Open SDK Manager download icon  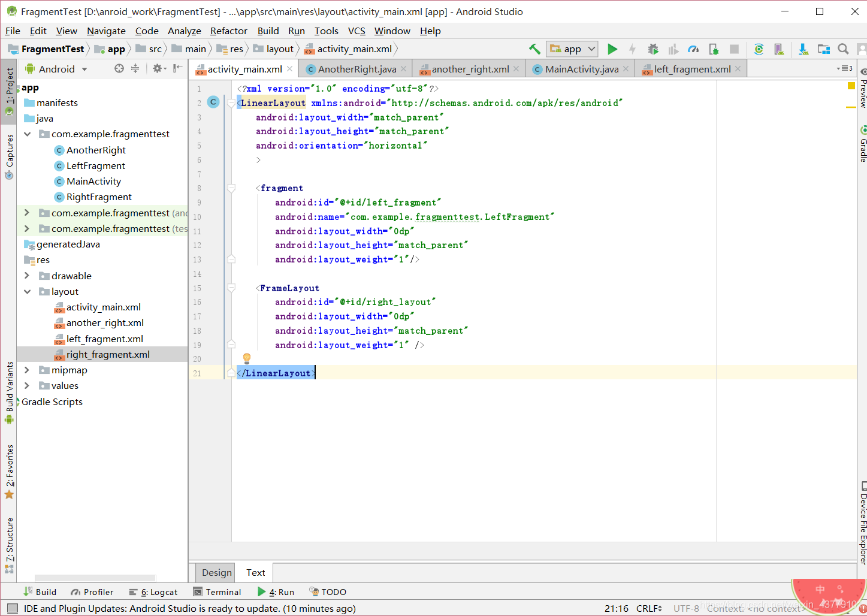click(x=803, y=49)
